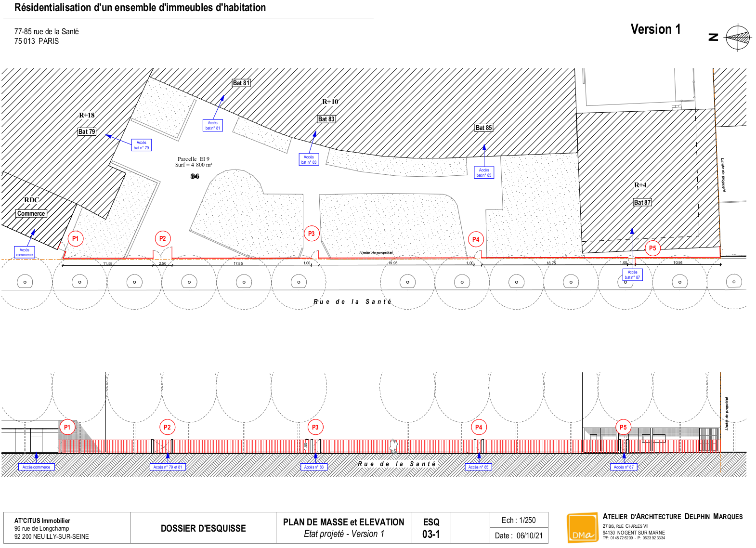Select the P3 marker in the site plan
The width and height of the screenshot is (756, 548).
pos(312,234)
